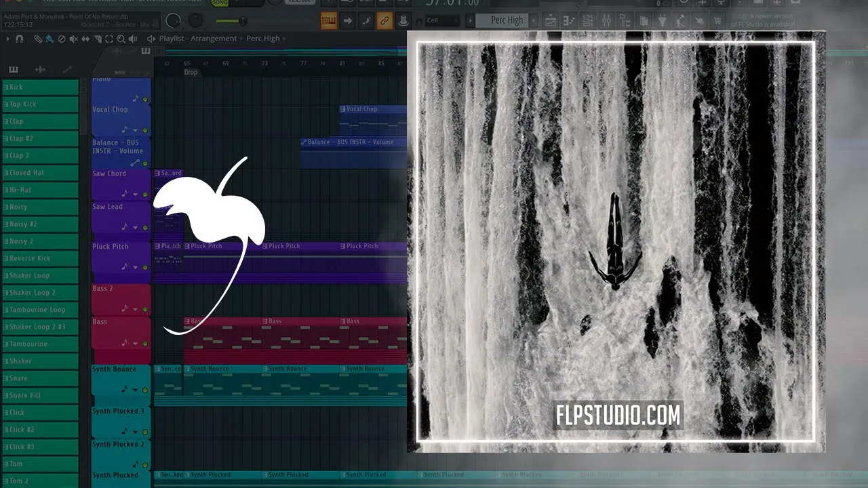Open the Saw Lead track dropdown arrow
The width and height of the screenshot is (868, 488).
click(135, 228)
